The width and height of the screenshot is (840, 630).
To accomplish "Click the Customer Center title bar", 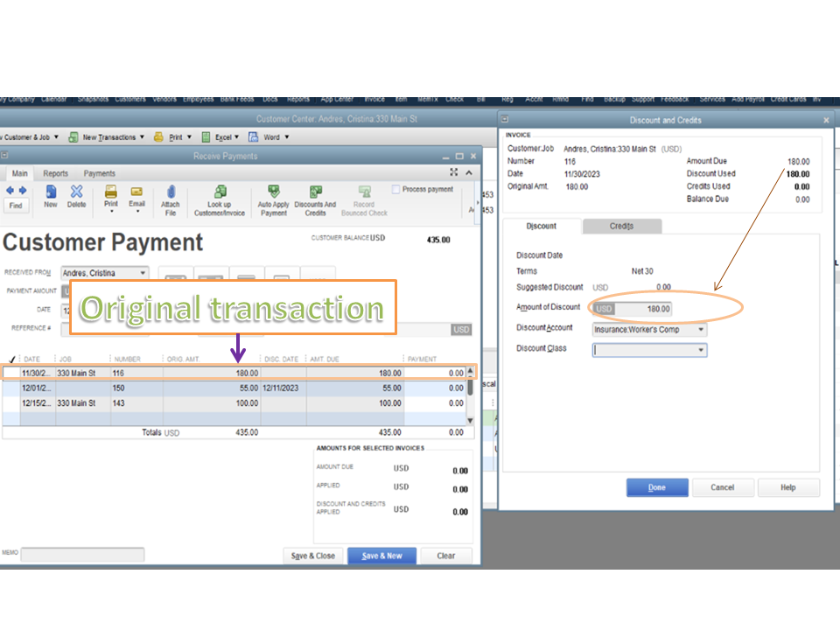I will point(336,119).
